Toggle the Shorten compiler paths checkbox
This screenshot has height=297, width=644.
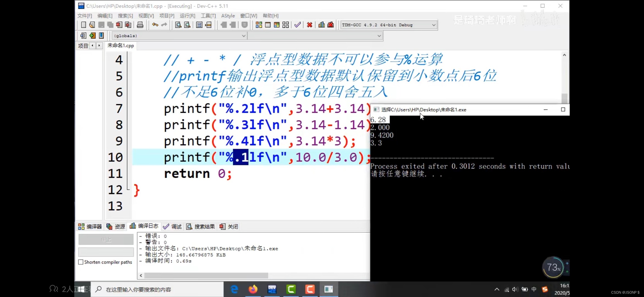(x=81, y=262)
